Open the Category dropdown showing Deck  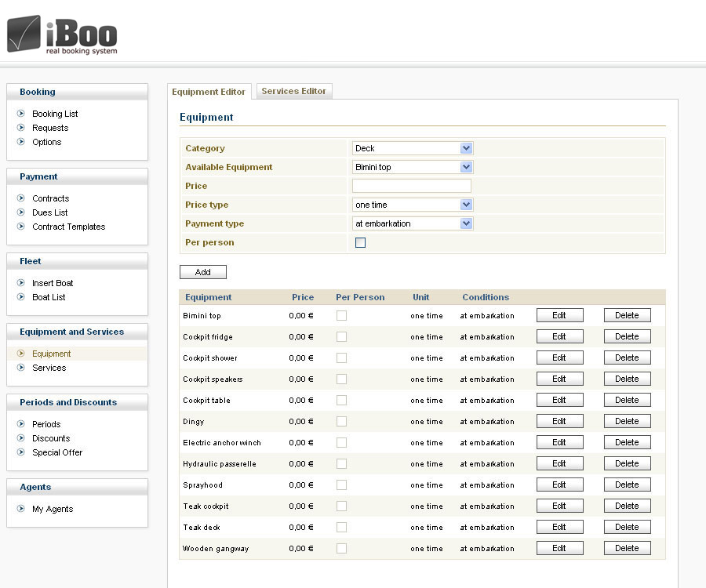(x=412, y=148)
